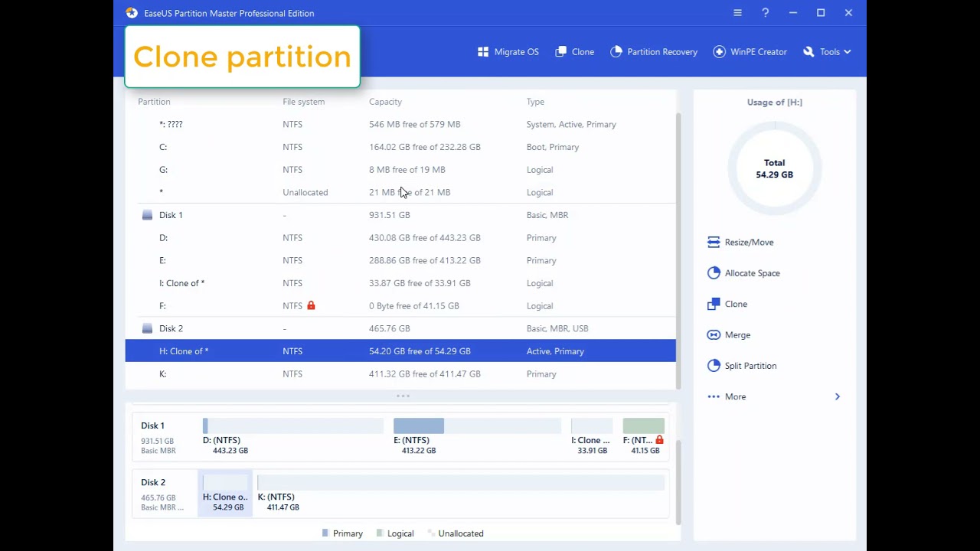
Task: Click the Allocate Space pie icon
Action: [714, 273]
